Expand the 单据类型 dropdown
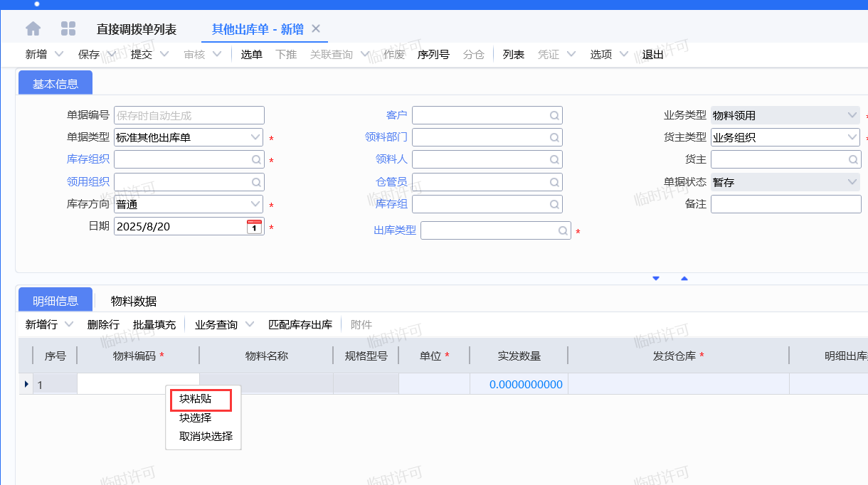Screen dimensions: 868x485 [x=255, y=137]
